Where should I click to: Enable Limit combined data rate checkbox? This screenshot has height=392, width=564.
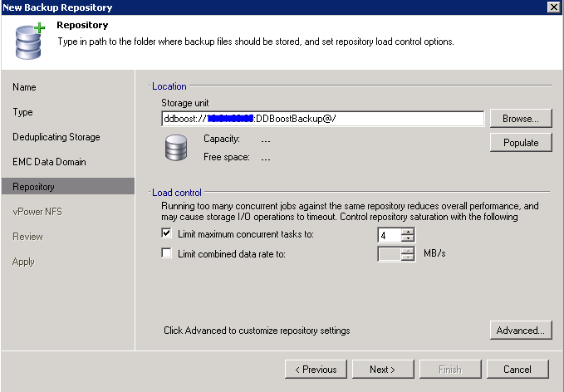(167, 253)
